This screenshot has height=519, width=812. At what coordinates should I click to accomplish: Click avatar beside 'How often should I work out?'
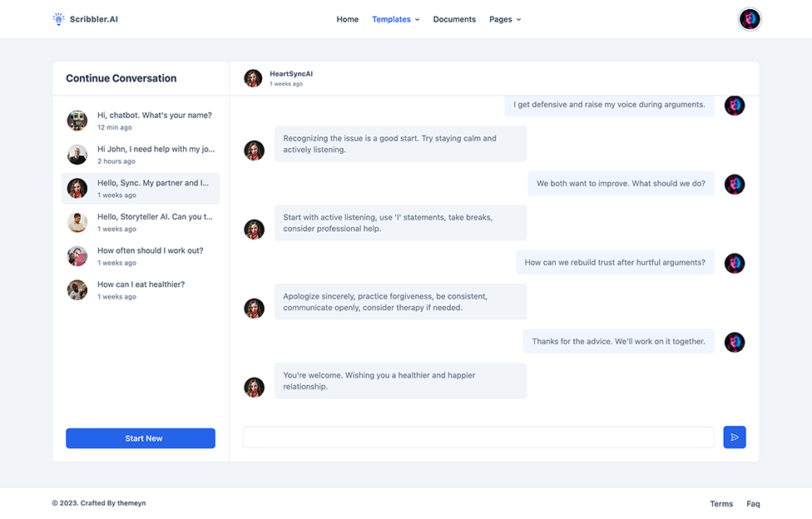coord(77,256)
